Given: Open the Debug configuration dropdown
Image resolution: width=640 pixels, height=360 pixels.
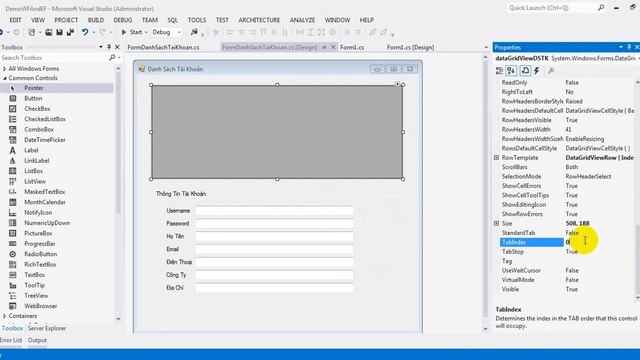Looking at the screenshot, I should click(179, 32).
